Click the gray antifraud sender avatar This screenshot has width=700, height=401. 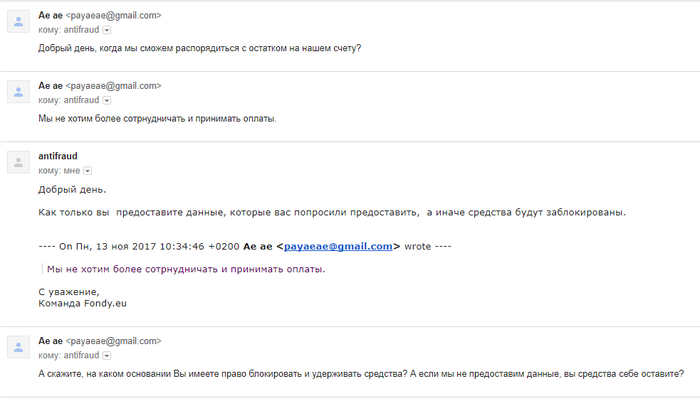coord(18,162)
